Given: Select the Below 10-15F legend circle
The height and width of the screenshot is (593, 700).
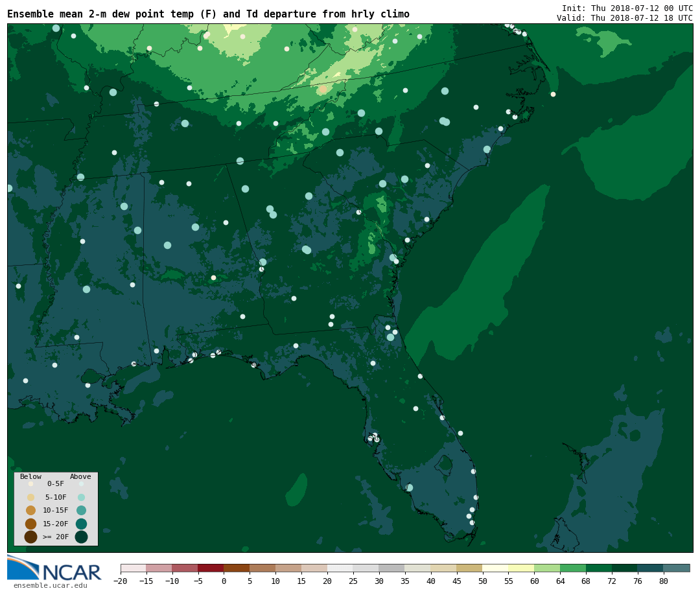Looking at the screenshot, I should pos(31,511).
